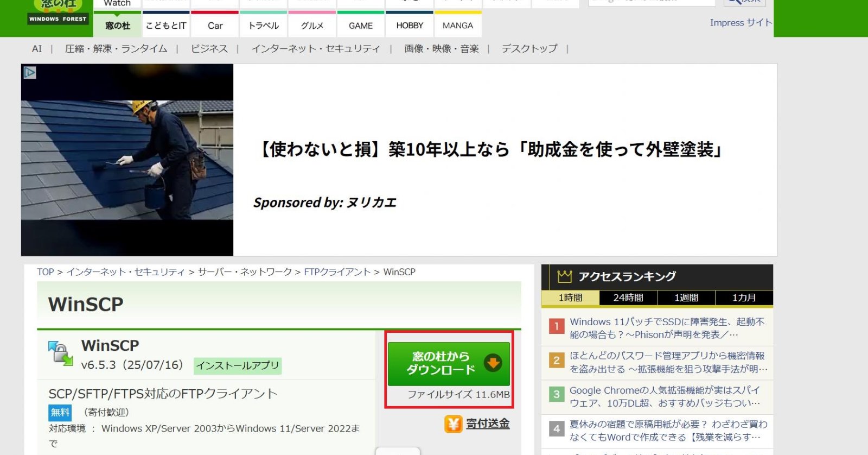Click the ad choices icon on the banner

click(30, 72)
